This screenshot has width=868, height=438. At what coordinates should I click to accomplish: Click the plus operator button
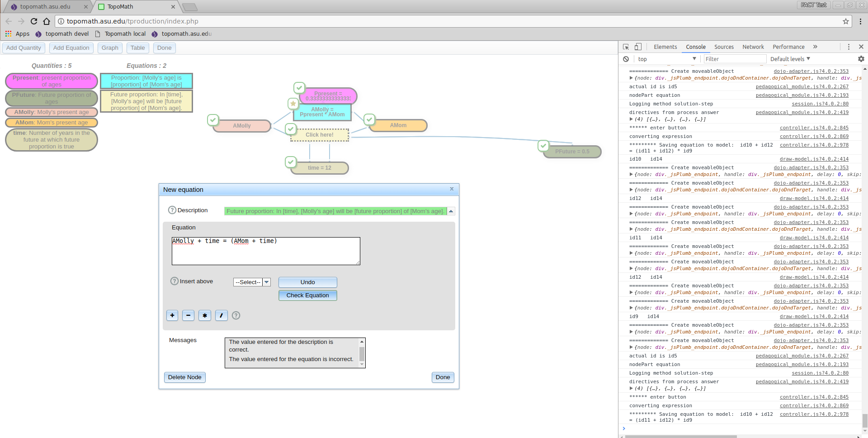172,315
